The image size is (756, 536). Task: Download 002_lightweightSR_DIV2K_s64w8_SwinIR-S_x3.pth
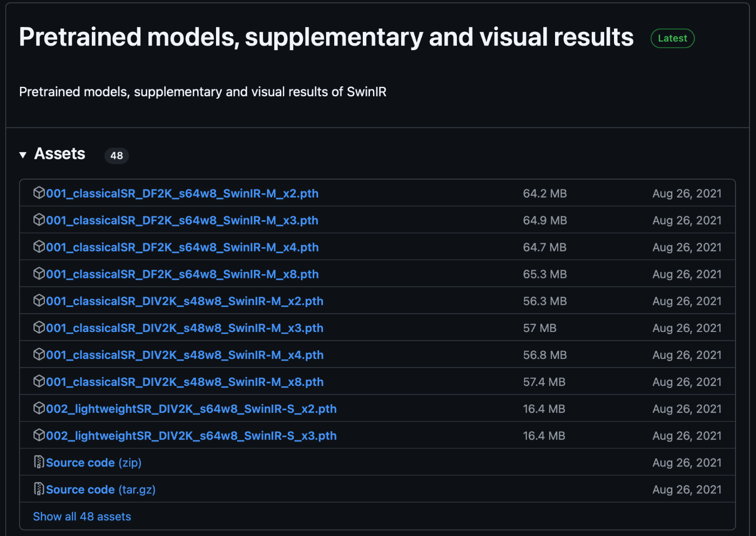click(x=191, y=436)
